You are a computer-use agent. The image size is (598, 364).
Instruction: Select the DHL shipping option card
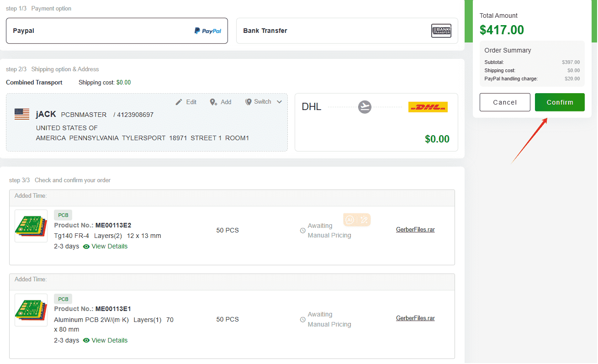(376, 122)
